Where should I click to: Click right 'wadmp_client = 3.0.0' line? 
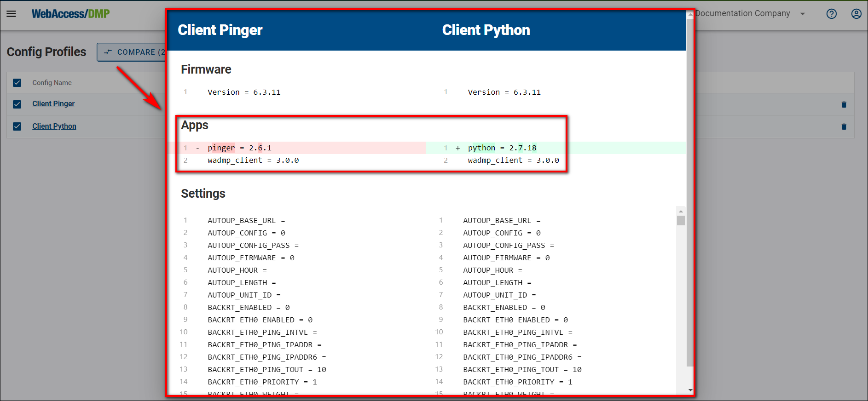[x=514, y=160]
